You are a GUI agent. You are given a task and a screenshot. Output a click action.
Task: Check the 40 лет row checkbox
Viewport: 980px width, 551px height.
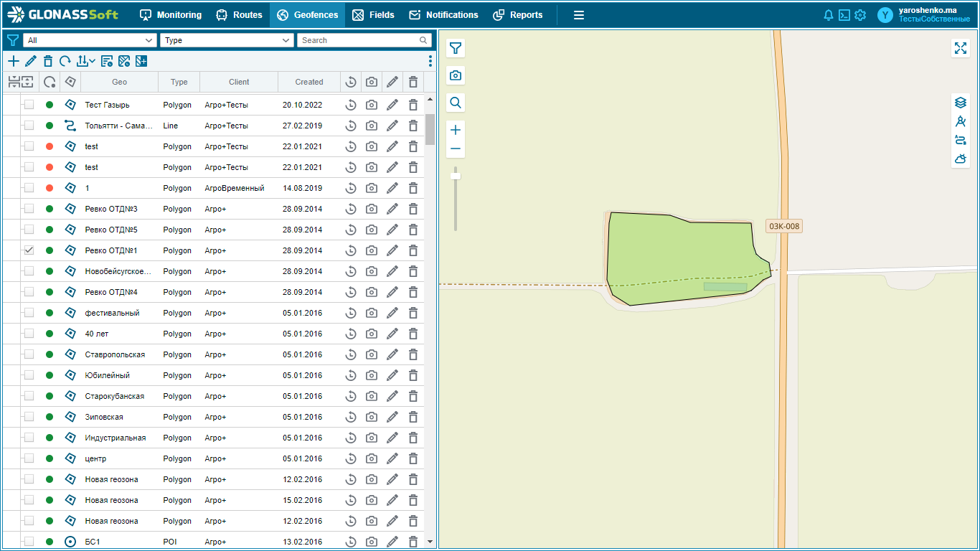click(29, 334)
